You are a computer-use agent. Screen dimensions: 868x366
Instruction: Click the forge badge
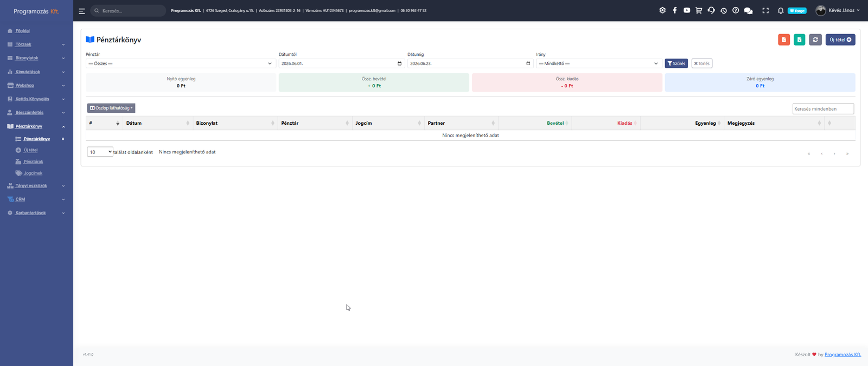(797, 11)
